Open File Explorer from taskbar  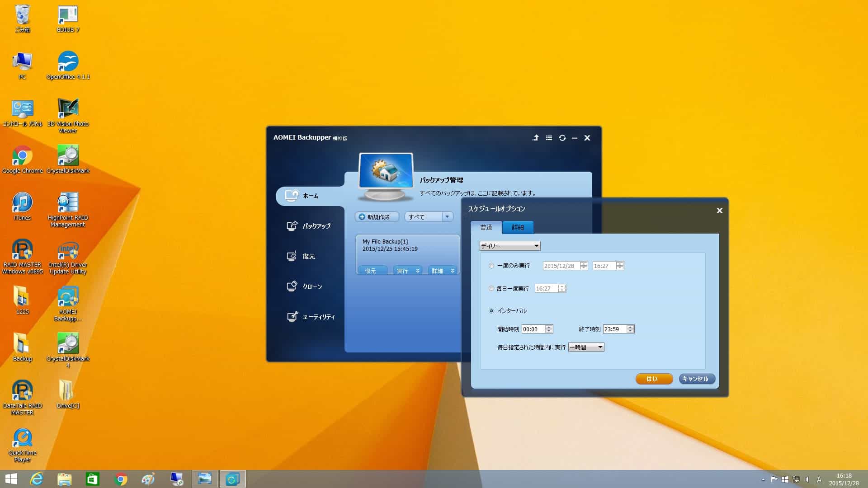click(x=65, y=479)
